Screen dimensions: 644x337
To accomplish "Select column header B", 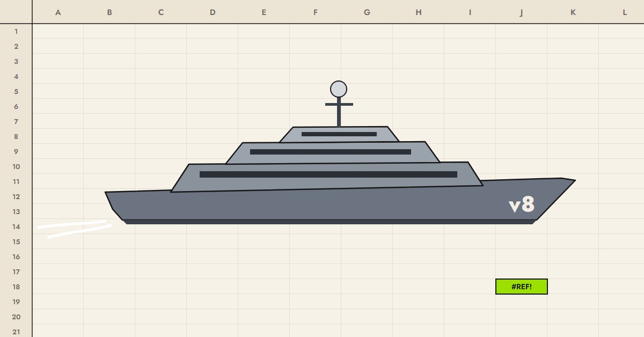I will (109, 12).
